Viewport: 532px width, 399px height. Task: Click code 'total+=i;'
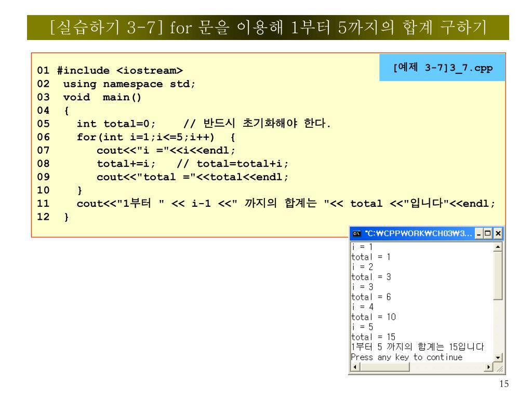126,164
